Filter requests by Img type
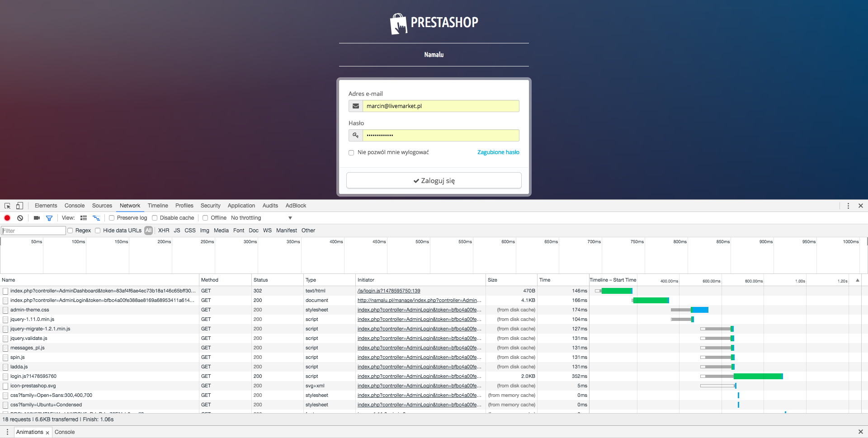Image resolution: width=868 pixels, height=438 pixels. tap(205, 231)
